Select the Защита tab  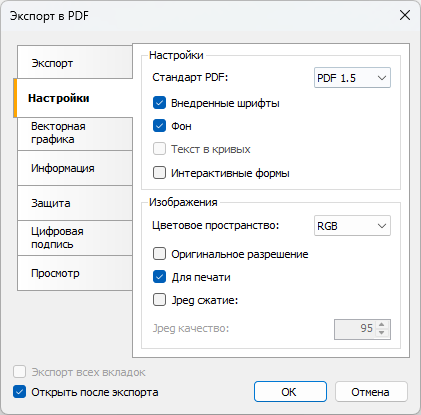pyautogui.click(x=75, y=203)
